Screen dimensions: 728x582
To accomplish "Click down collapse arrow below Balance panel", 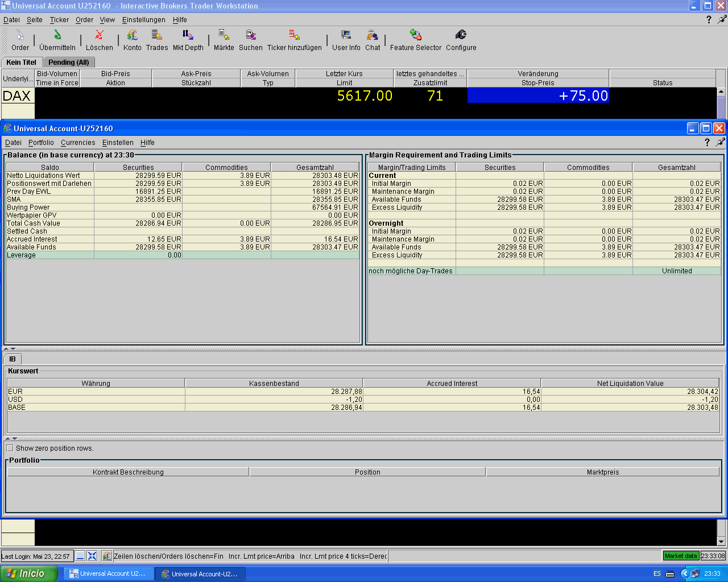I will pyautogui.click(x=14, y=349).
